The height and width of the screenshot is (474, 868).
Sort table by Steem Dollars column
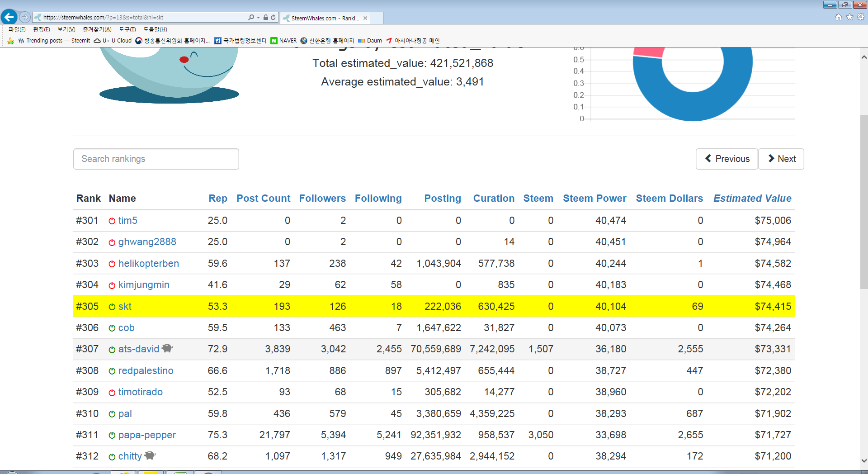[x=670, y=199]
